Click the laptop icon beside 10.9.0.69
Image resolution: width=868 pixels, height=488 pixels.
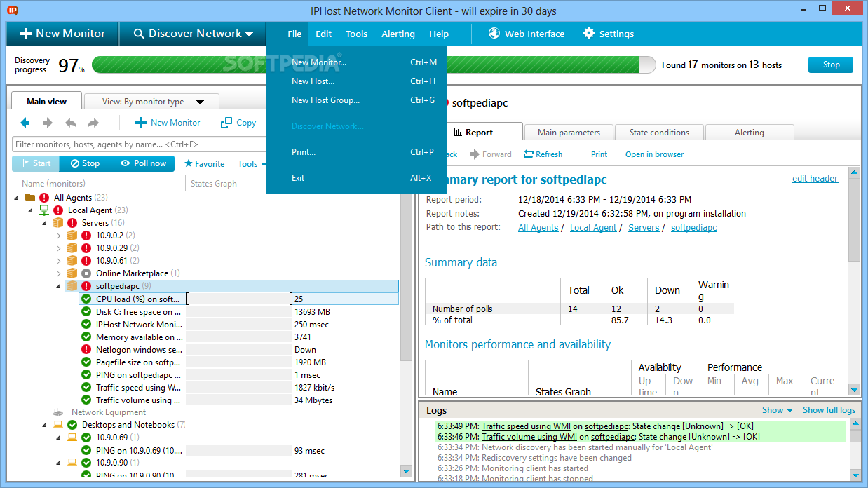[x=72, y=438]
